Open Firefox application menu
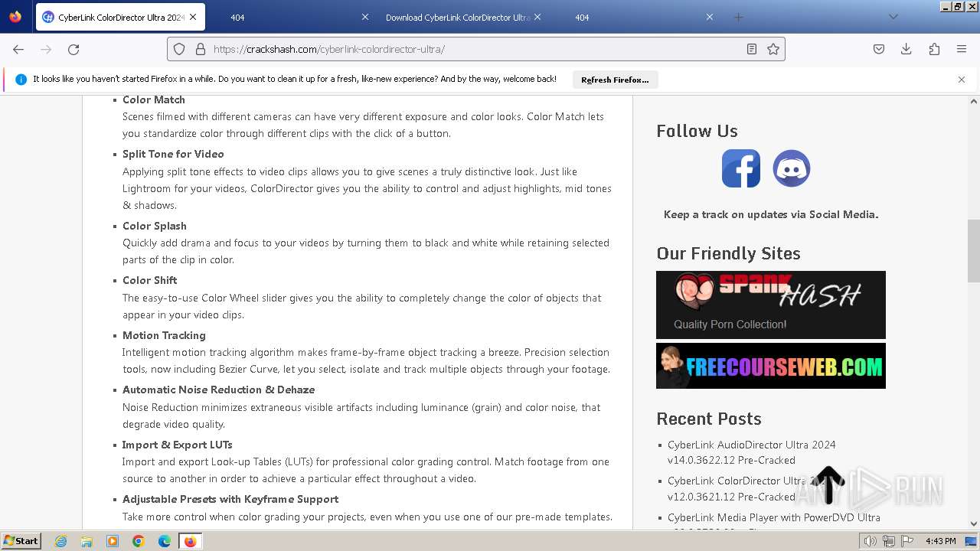Image resolution: width=980 pixels, height=551 pixels. click(962, 49)
